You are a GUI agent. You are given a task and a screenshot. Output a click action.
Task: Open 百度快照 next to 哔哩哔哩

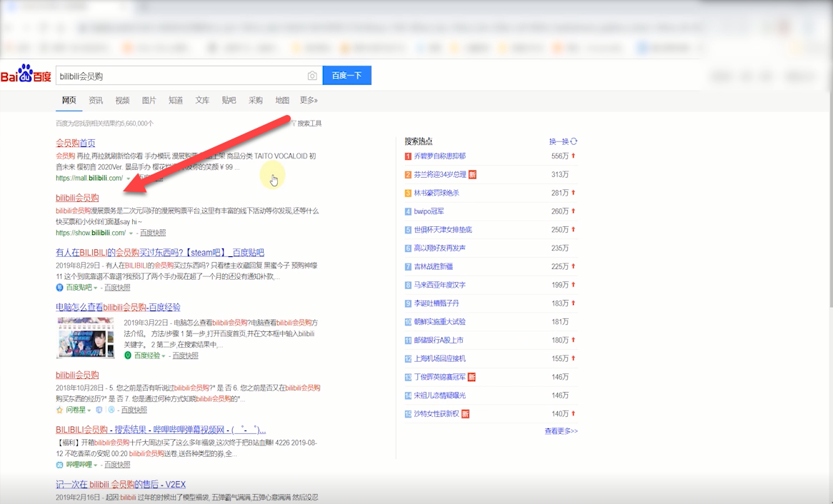coord(117,465)
